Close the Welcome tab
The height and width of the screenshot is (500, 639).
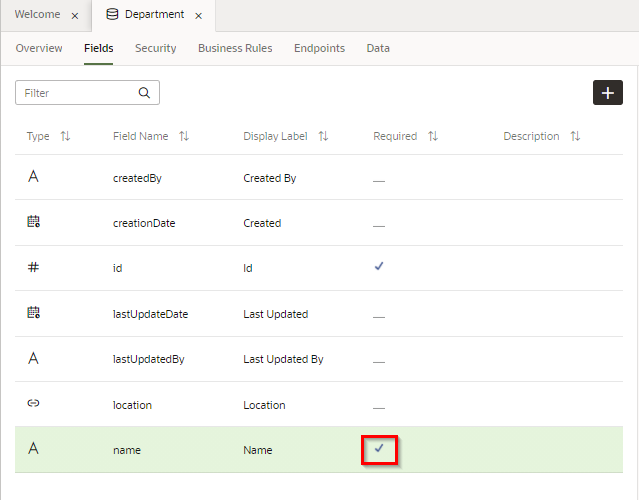pyautogui.click(x=75, y=16)
